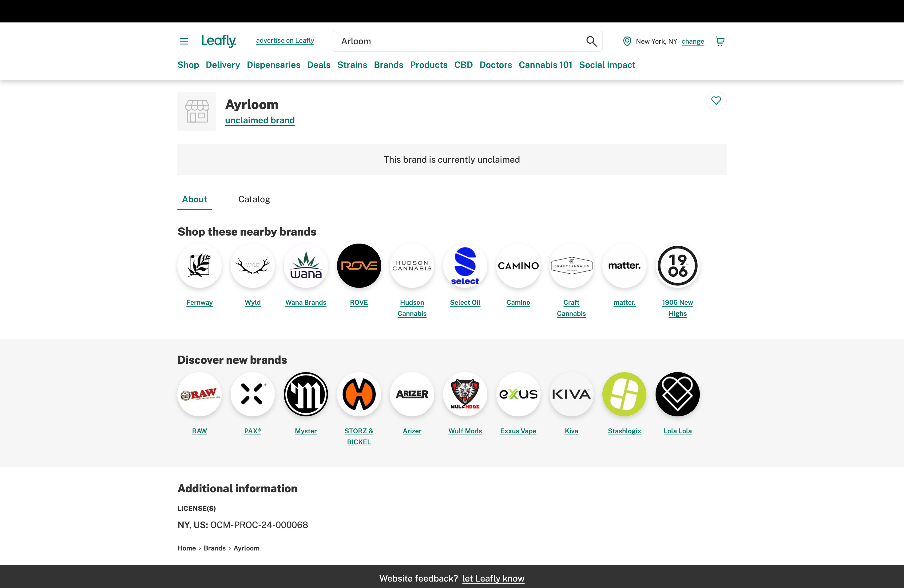Screen dimensions: 904x588
Task: Click the Leafly logo
Action: 219,41
